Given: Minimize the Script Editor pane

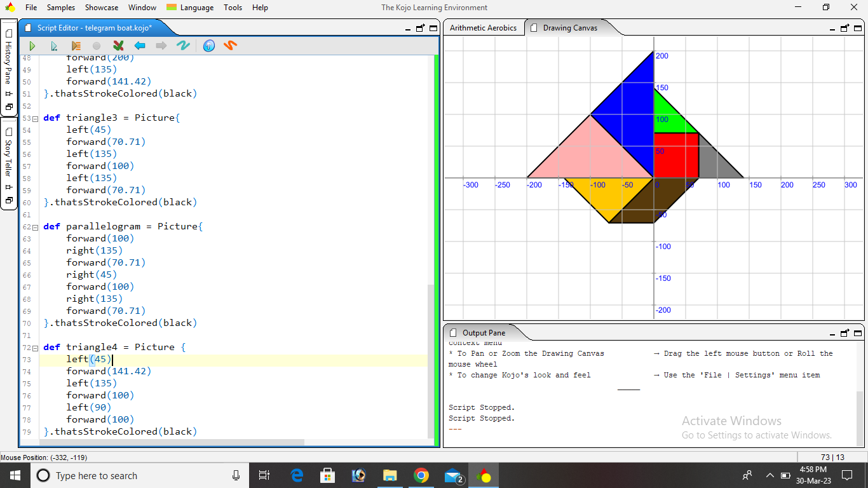Looking at the screenshot, I should [x=408, y=29].
